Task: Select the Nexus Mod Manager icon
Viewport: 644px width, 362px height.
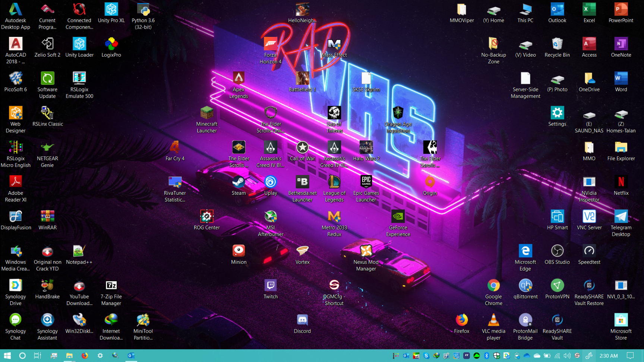Action: (x=366, y=258)
